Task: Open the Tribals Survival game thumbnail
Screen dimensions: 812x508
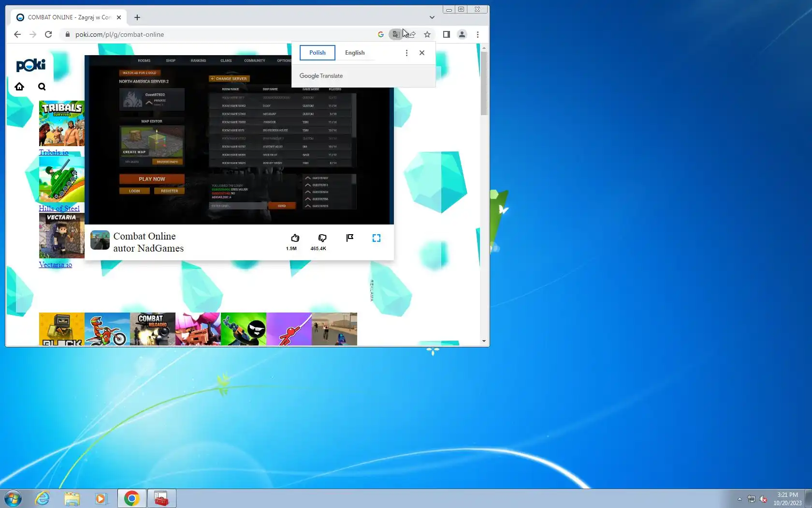Action: [62, 123]
